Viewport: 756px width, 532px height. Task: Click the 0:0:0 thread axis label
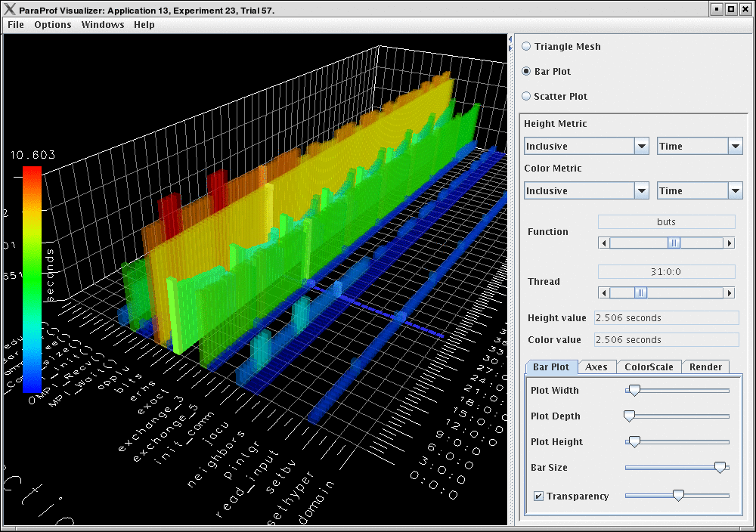[434, 486]
